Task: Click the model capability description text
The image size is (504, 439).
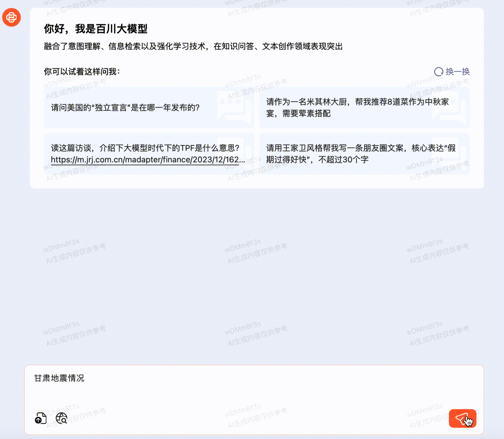Action: [x=193, y=46]
